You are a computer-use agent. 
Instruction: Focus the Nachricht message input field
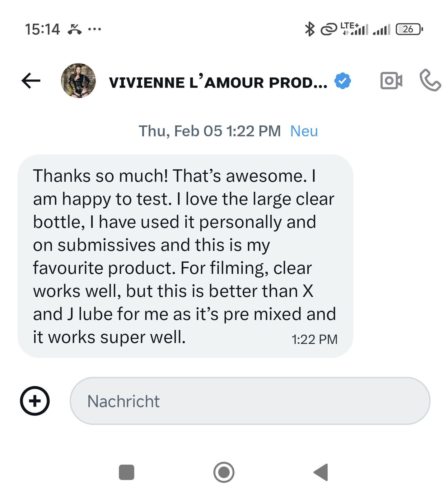tap(250, 401)
